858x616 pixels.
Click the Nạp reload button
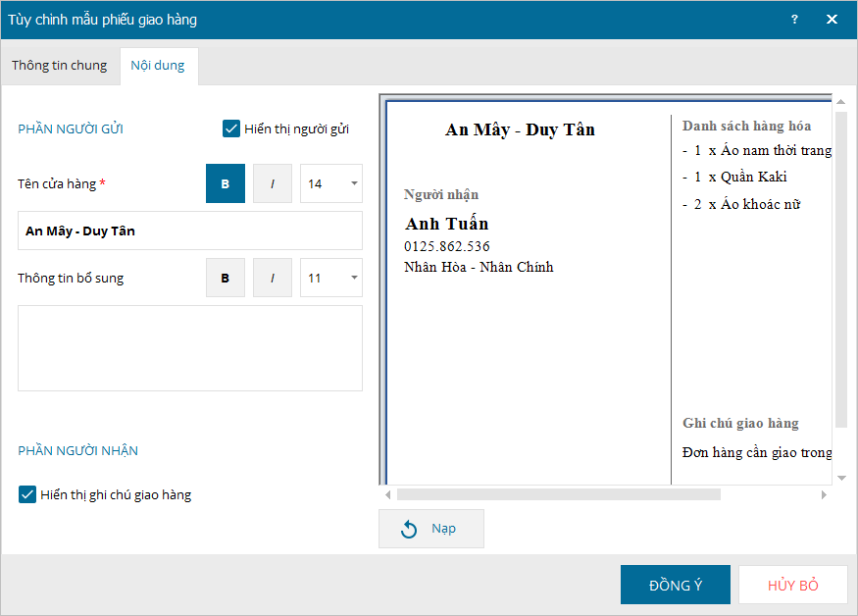point(431,529)
